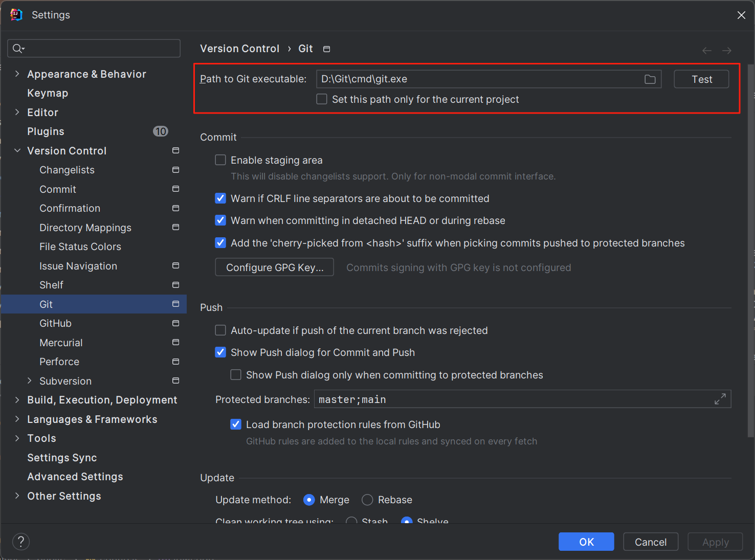Open Advanced Settings page
Viewport: 755px width, 560px height.
click(x=75, y=477)
